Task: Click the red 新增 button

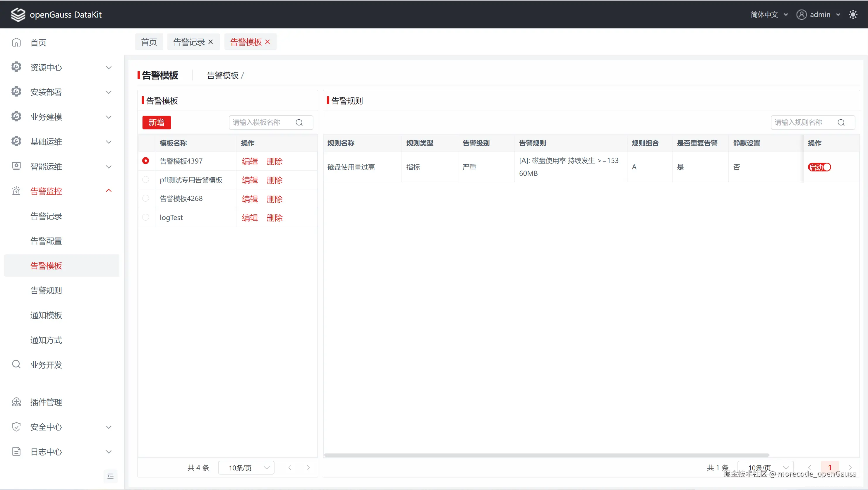Action: click(x=156, y=123)
